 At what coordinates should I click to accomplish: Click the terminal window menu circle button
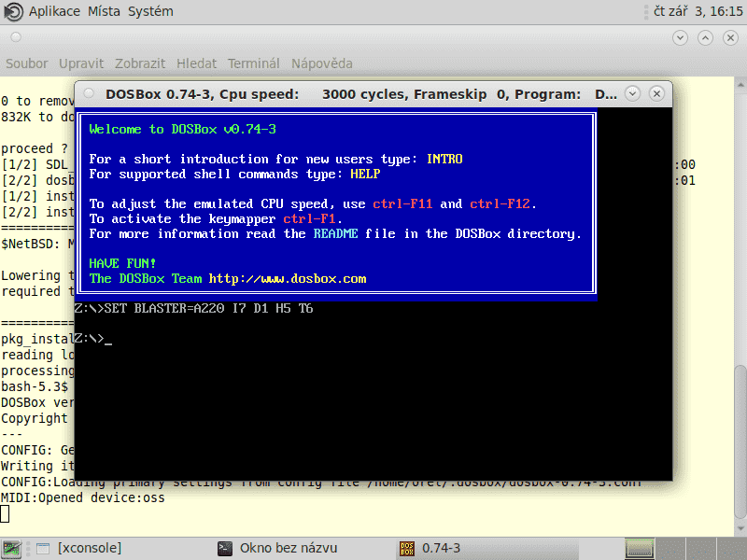(x=16, y=37)
